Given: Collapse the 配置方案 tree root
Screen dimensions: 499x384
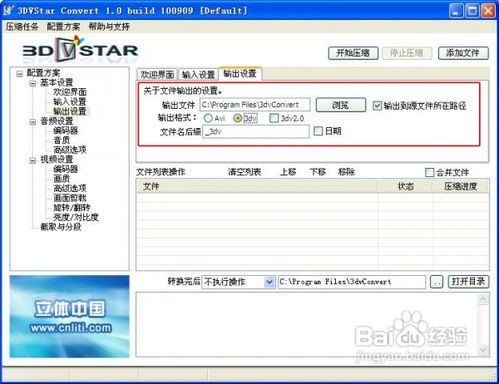Looking at the screenshot, I should (19, 73).
